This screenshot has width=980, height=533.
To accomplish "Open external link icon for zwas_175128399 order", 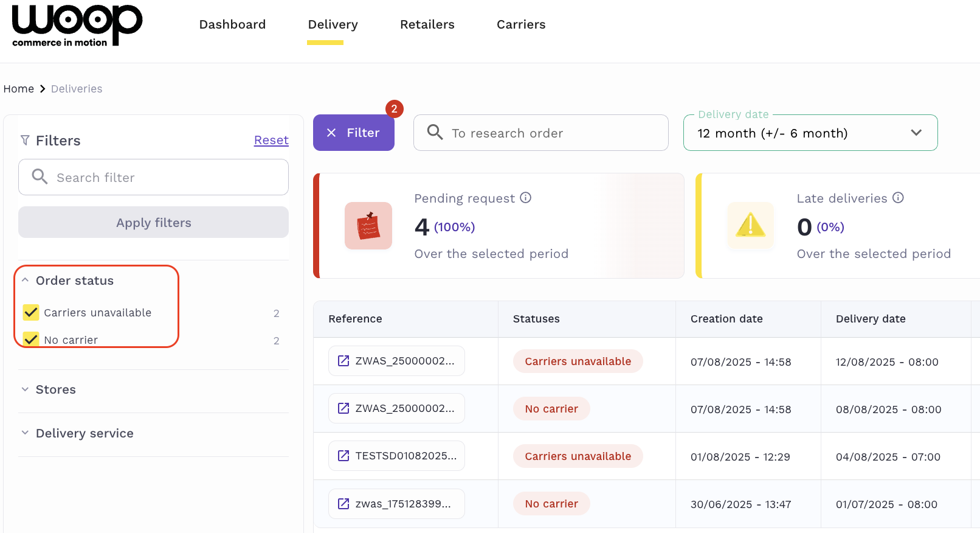I will point(343,504).
